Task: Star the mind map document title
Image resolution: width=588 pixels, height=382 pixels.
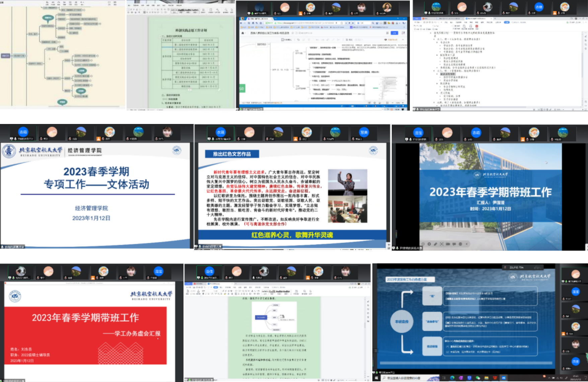Action: point(292,33)
